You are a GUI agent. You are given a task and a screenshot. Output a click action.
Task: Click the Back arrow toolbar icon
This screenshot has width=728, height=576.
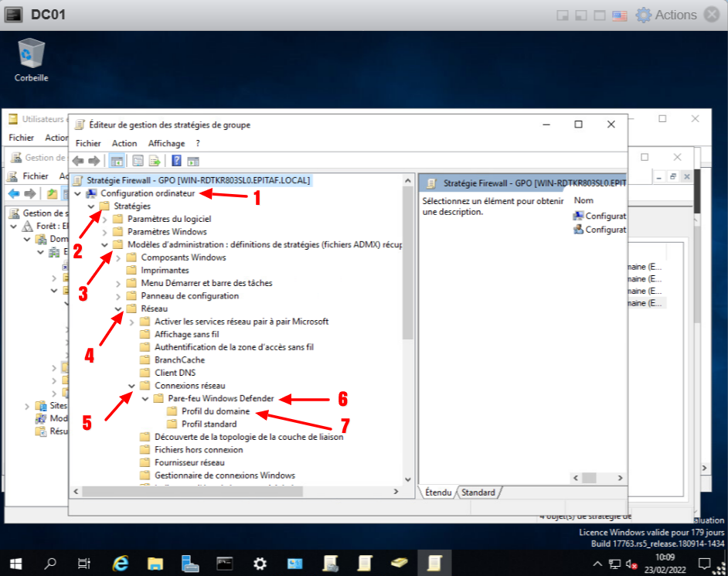[x=77, y=161]
